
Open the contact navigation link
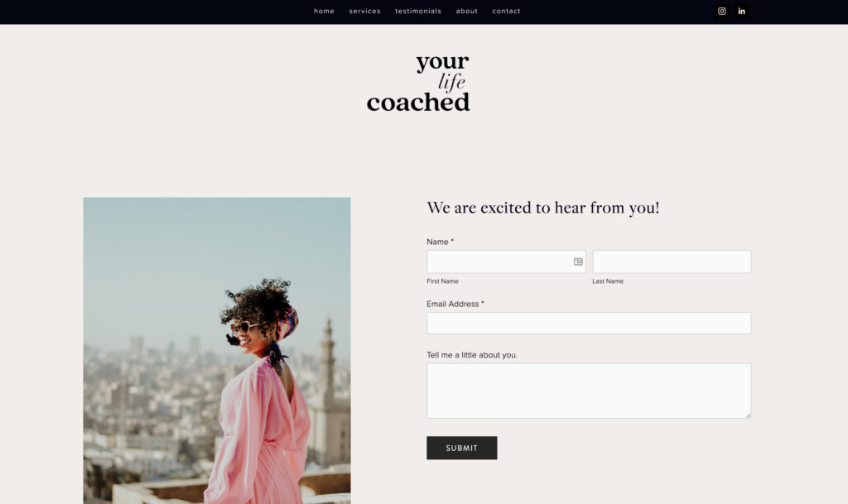(506, 12)
